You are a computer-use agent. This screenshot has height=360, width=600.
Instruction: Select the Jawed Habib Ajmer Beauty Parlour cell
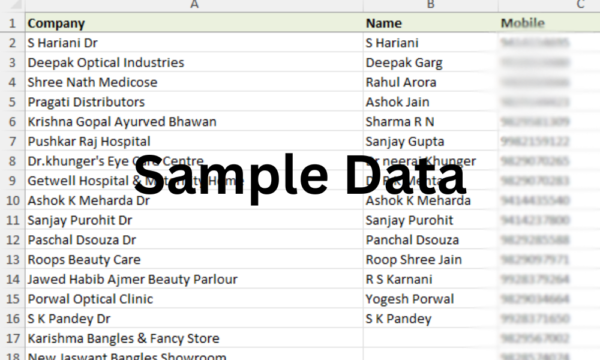click(x=194, y=279)
